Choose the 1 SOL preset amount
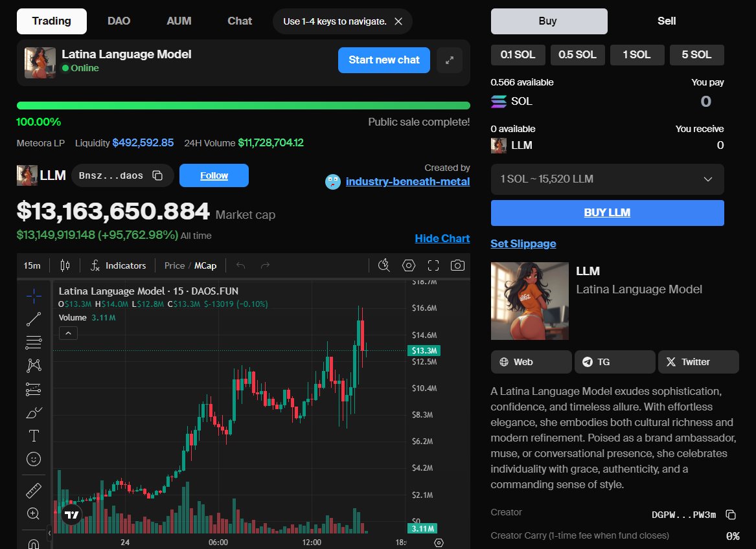Image resolution: width=756 pixels, height=549 pixels. (x=637, y=55)
